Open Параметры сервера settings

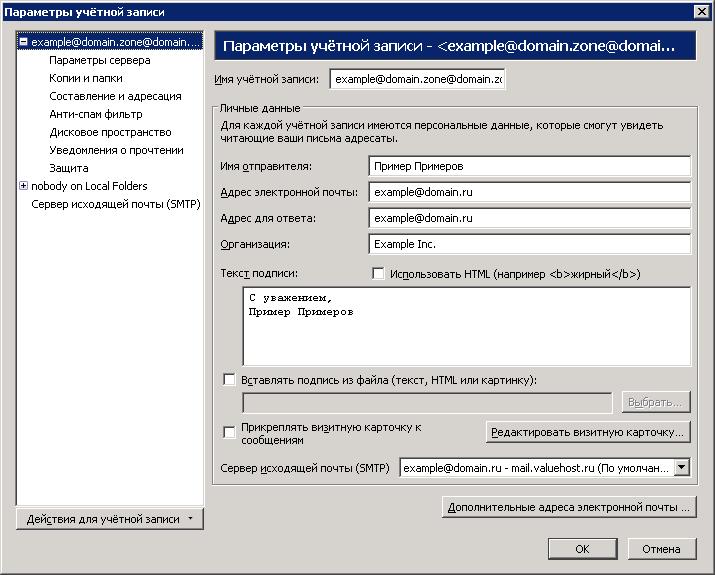pyautogui.click(x=100, y=60)
